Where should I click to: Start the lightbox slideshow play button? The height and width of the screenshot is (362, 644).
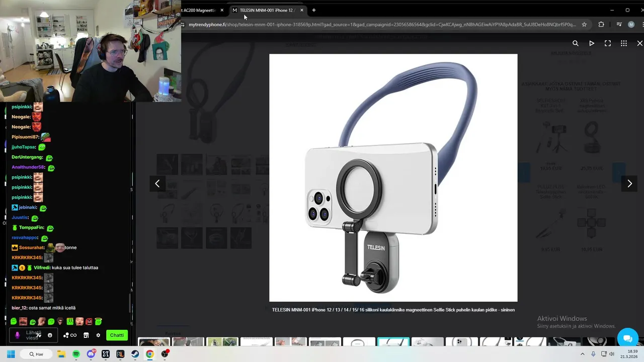[592, 43]
